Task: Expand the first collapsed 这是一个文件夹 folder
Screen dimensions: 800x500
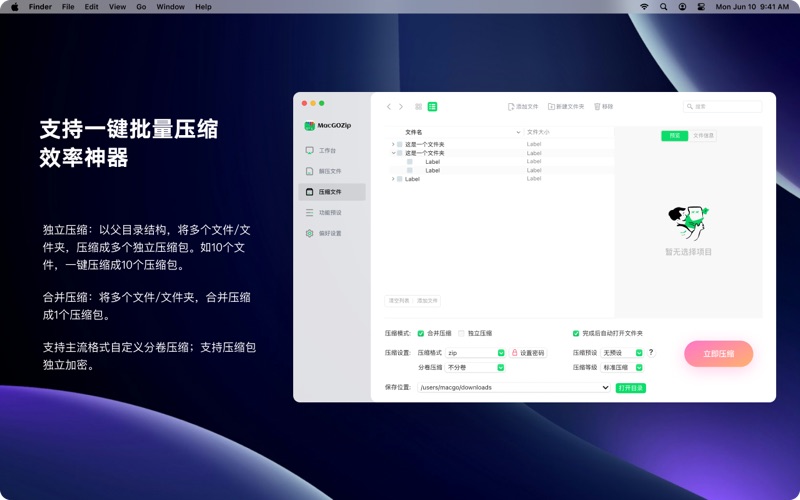Action: pos(393,144)
